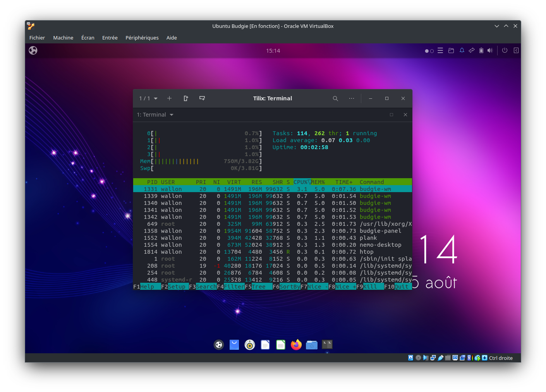Open LibreOffice Writer from the dock
546x392 pixels.
click(265, 344)
